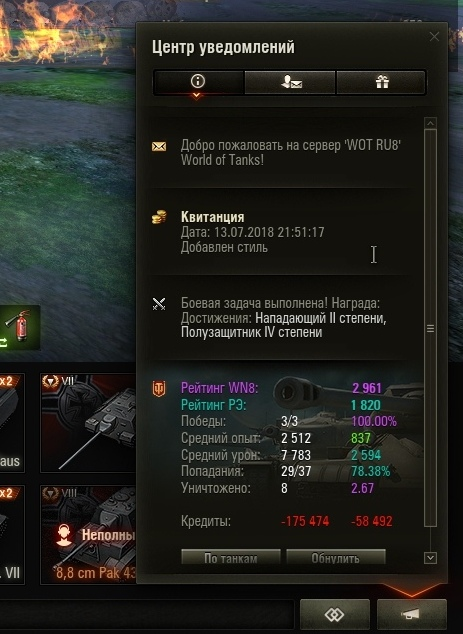Close the notification center panel
The height and width of the screenshot is (634, 463).
point(434,37)
